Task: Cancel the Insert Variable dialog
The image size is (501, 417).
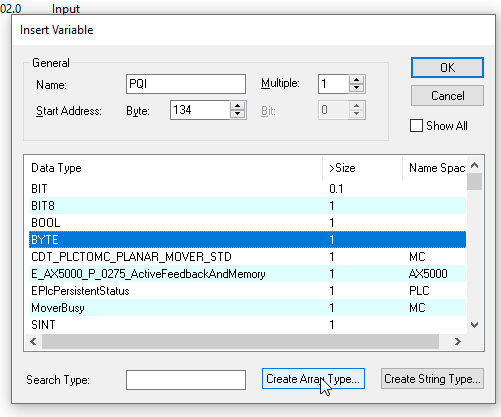Action: (x=447, y=96)
